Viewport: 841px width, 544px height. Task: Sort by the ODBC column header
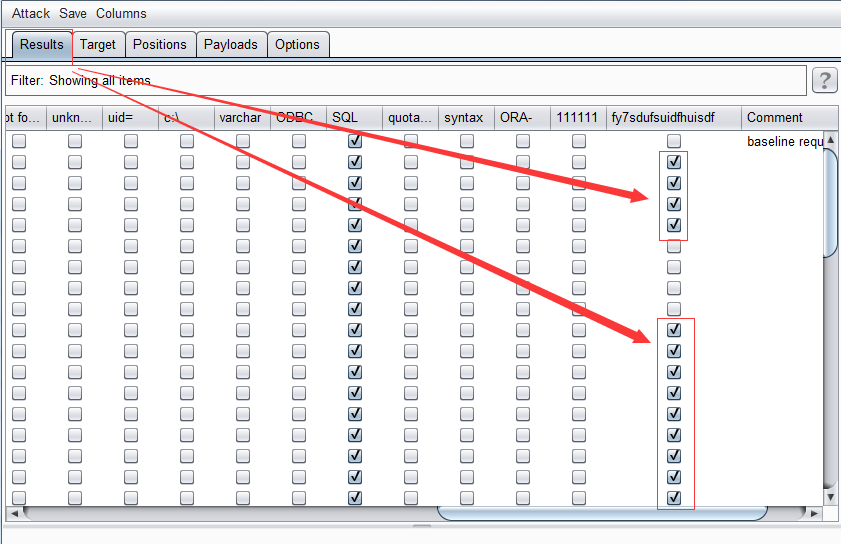298,117
